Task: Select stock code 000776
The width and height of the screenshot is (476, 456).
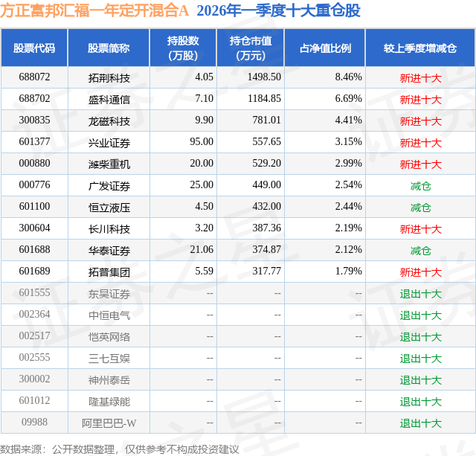Action: coord(34,185)
